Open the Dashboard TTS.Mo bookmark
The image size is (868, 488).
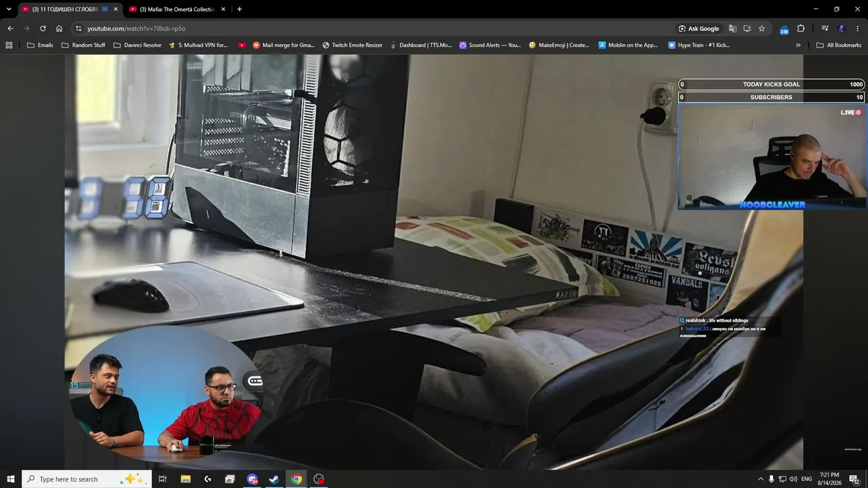click(420, 45)
